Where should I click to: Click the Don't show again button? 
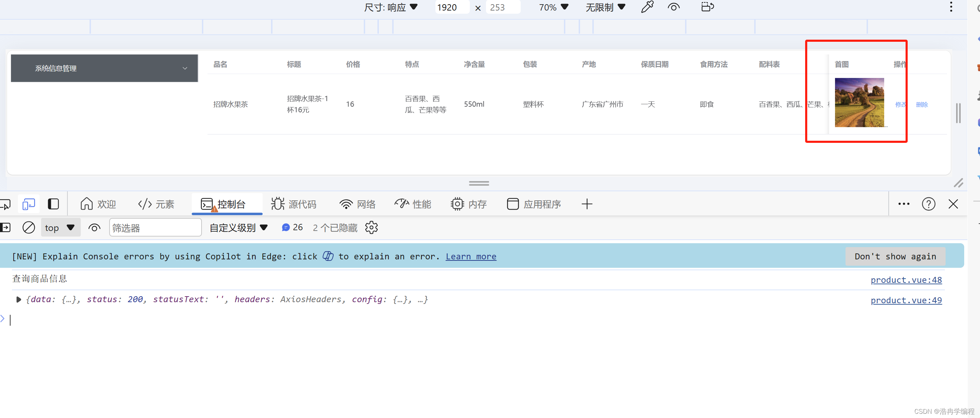(895, 256)
